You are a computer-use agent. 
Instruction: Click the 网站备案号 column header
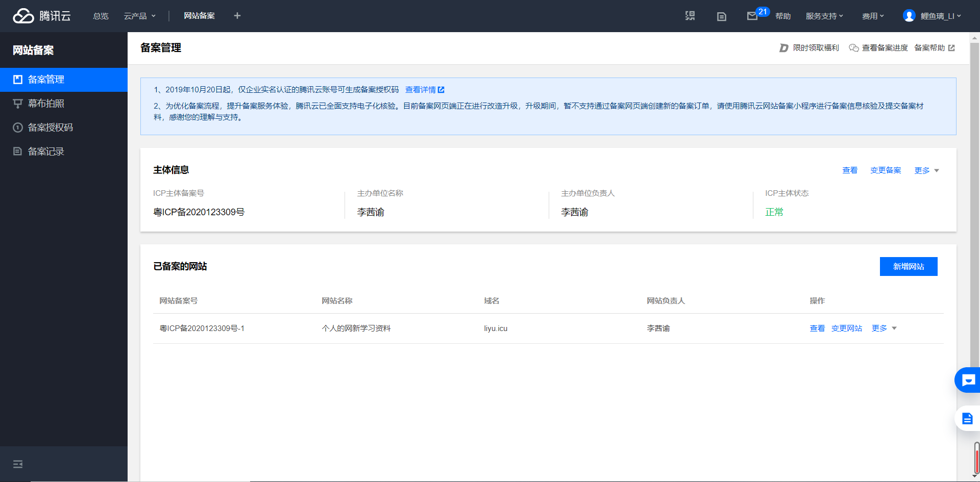179,301
